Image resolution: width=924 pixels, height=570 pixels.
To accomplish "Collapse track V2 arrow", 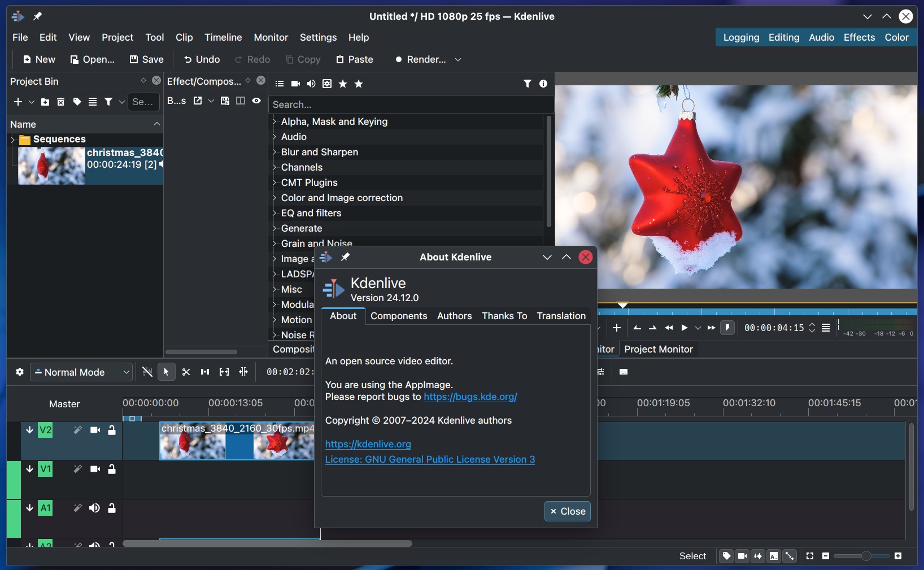I will (x=29, y=430).
